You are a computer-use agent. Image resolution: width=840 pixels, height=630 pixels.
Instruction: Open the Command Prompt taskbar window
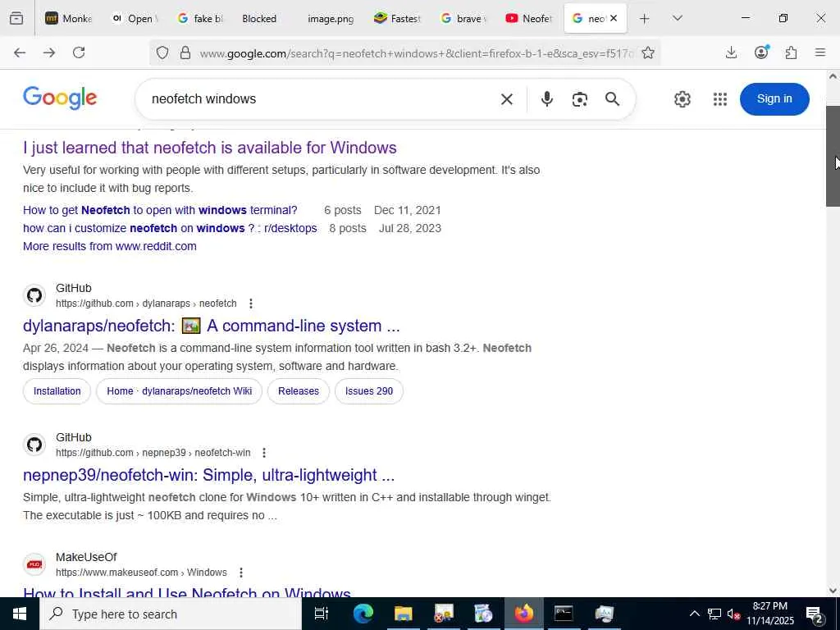coord(564,614)
